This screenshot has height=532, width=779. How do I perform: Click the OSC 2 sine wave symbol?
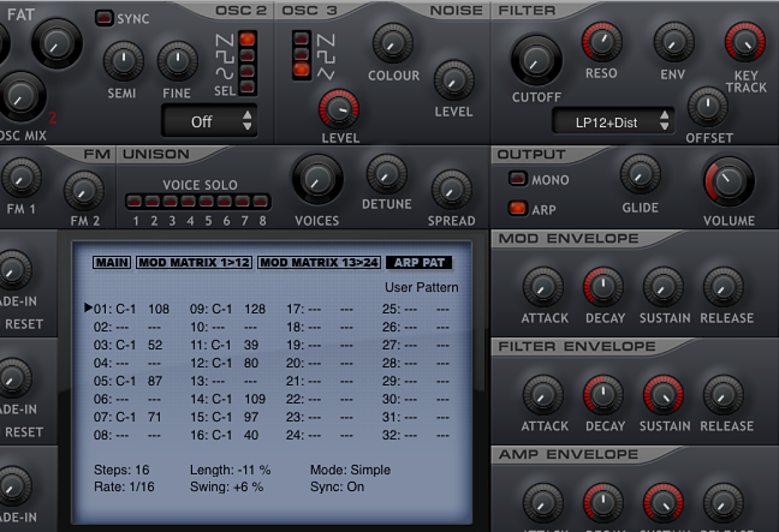(x=224, y=74)
